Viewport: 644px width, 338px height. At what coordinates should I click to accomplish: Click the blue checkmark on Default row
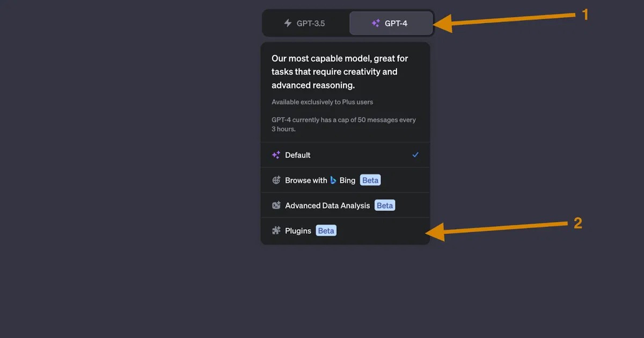pos(415,155)
